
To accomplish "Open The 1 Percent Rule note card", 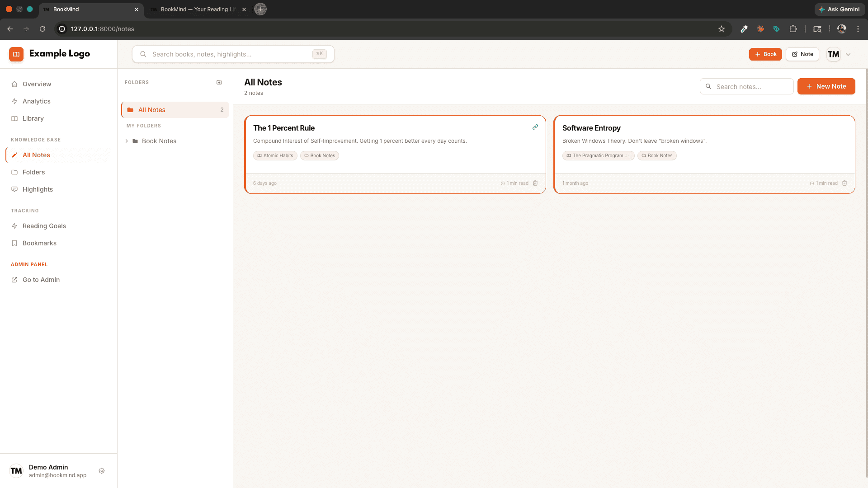I will (395, 155).
